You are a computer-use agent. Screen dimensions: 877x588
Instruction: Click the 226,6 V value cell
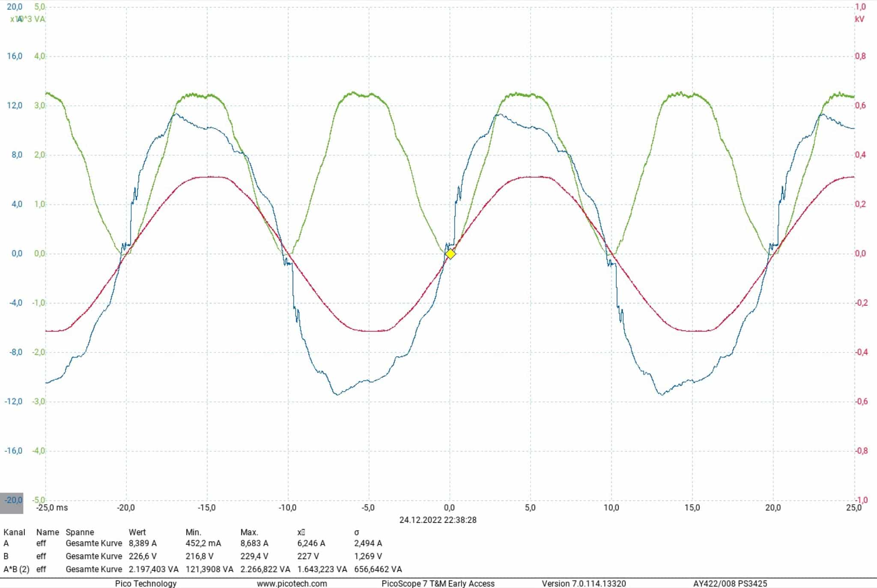pyautogui.click(x=143, y=556)
